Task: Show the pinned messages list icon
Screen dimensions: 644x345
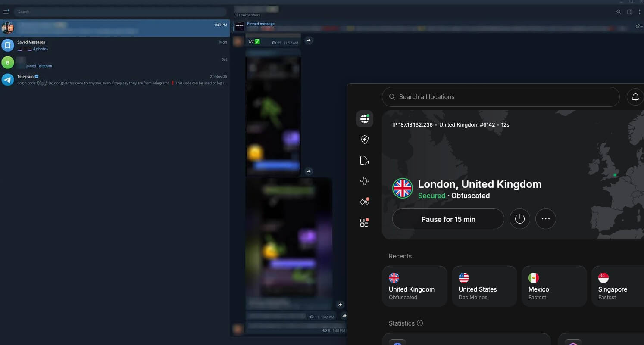Action: click(x=639, y=26)
